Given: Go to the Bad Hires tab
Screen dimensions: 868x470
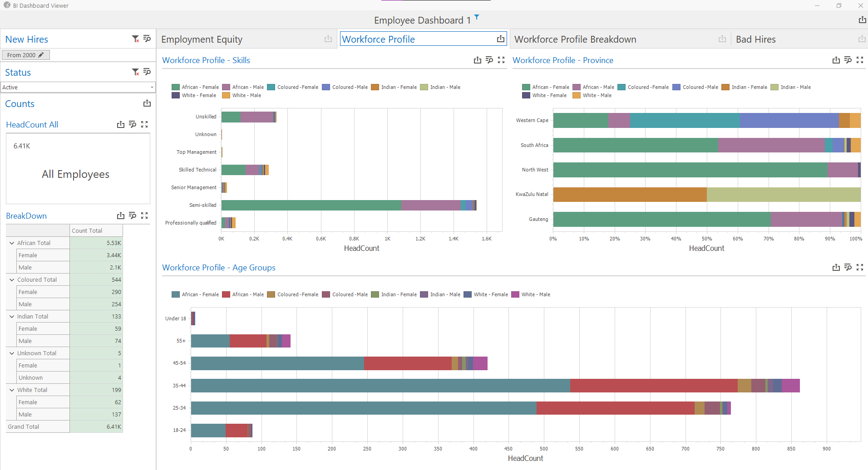Looking at the screenshot, I should point(756,39).
